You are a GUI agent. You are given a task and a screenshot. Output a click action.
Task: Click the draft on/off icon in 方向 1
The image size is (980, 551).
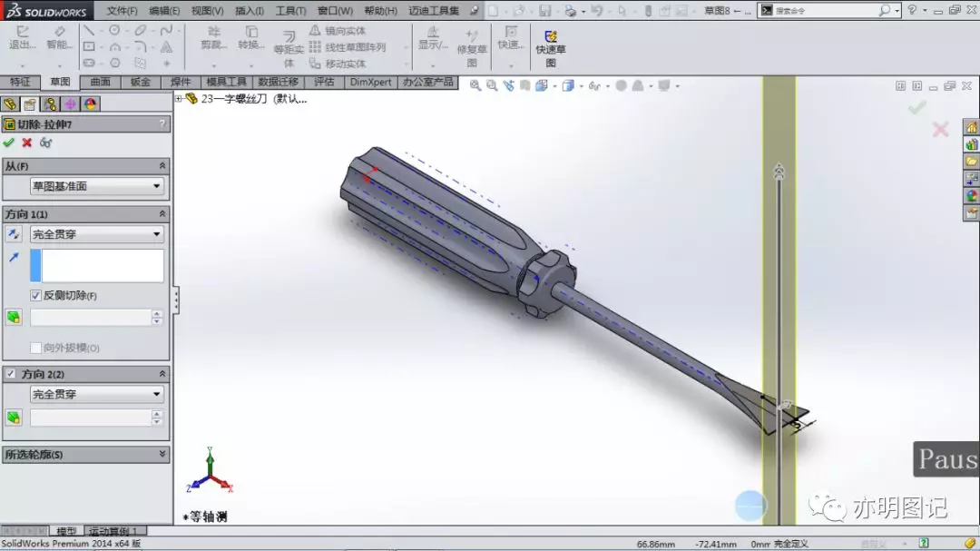click(x=13, y=317)
